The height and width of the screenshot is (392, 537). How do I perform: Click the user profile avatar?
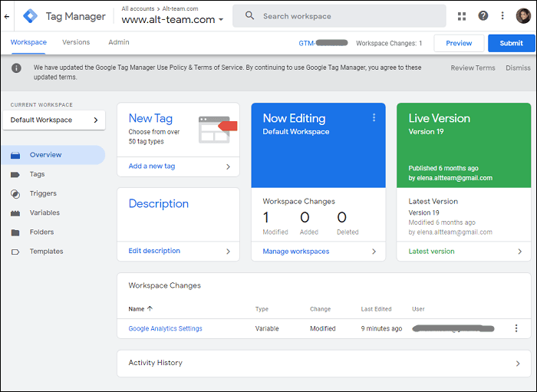click(x=523, y=16)
